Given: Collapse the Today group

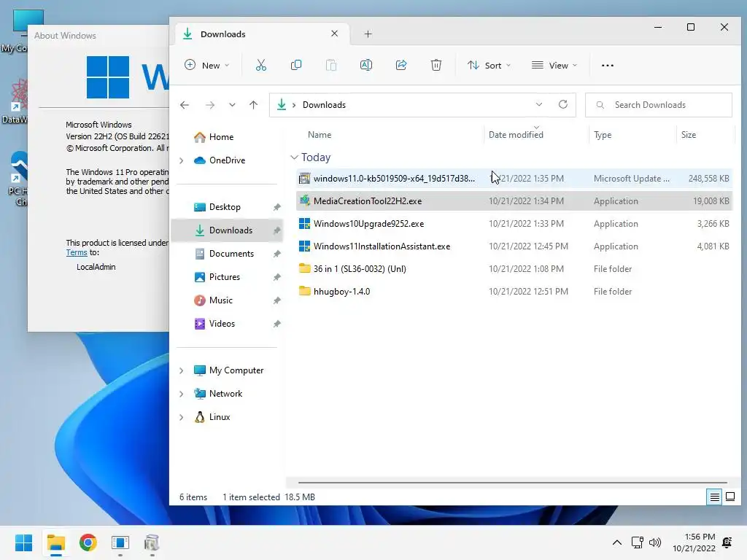Looking at the screenshot, I should coord(294,157).
